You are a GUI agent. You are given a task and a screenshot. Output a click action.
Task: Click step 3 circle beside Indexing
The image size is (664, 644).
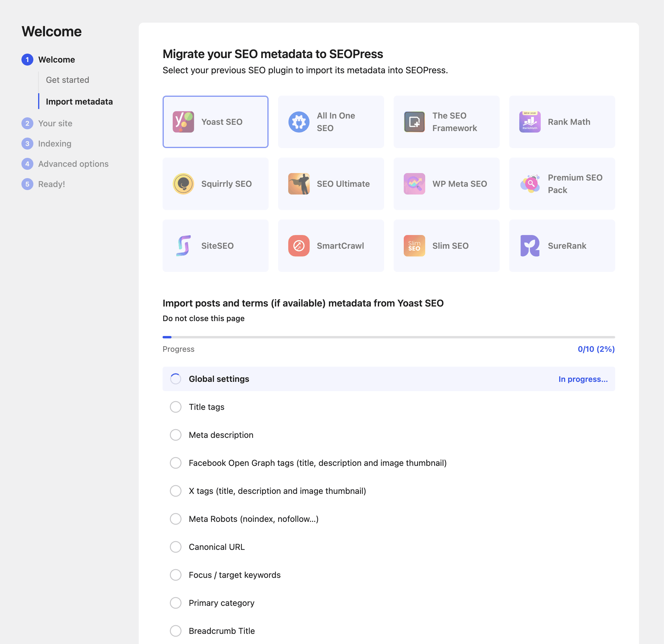click(27, 144)
